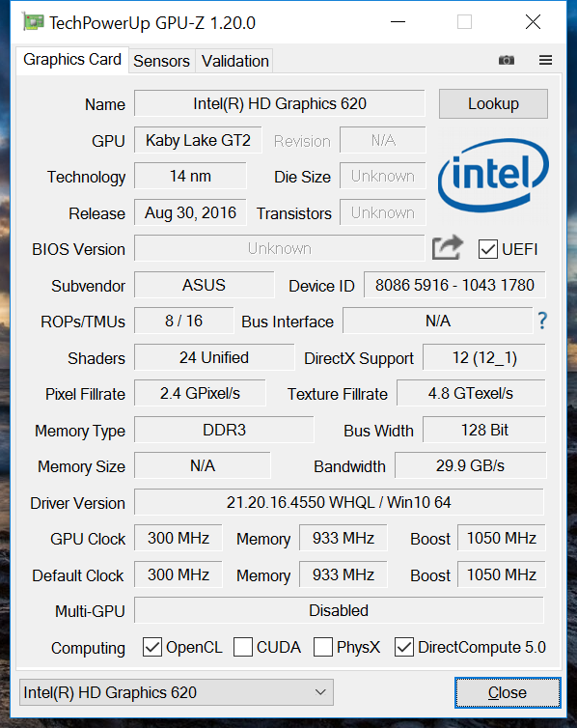Click the Device ID value 8086 5916 - 1043 1780

click(454, 285)
